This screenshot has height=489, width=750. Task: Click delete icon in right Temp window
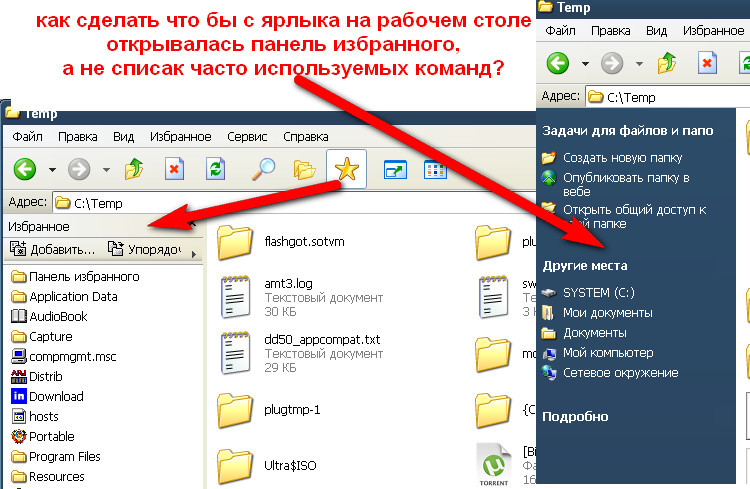707,63
